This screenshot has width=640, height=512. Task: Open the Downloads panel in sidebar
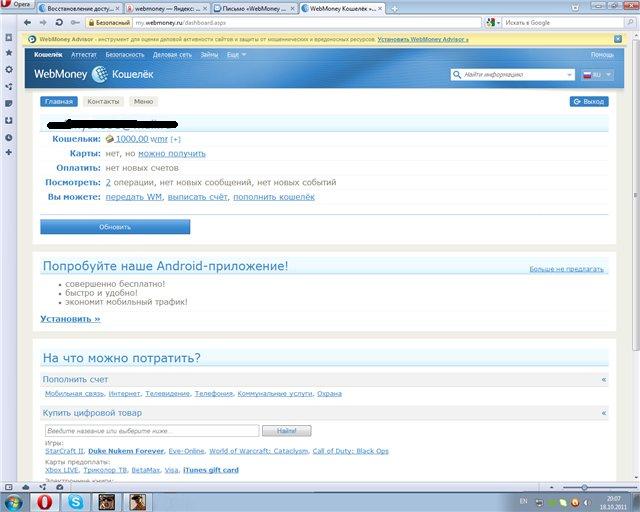(9, 120)
